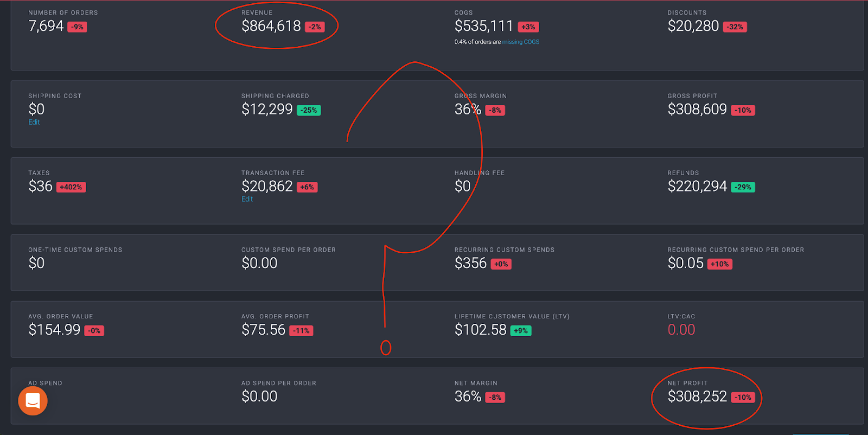Click the Gross Margin -8% badge
The image size is (868, 435).
pos(495,110)
